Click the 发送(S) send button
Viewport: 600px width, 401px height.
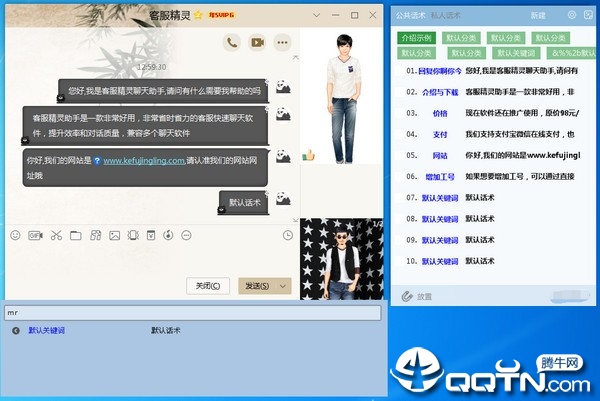(257, 286)
